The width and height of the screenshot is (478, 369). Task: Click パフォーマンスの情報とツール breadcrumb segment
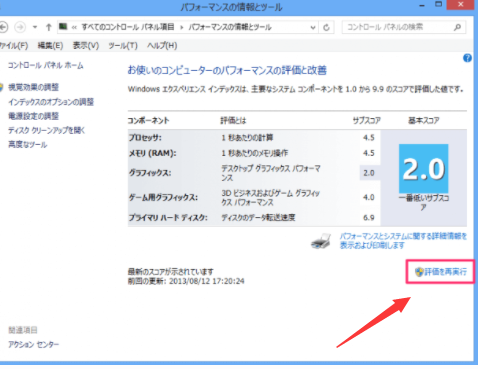point(230,27)
